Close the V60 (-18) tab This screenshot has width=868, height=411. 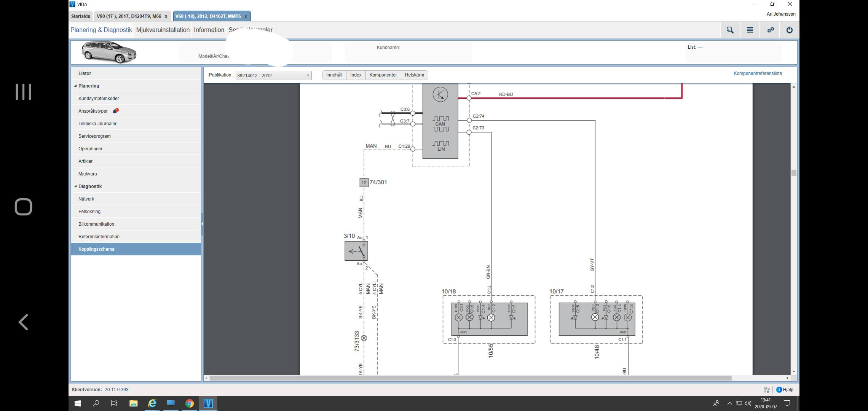point(246,16)
